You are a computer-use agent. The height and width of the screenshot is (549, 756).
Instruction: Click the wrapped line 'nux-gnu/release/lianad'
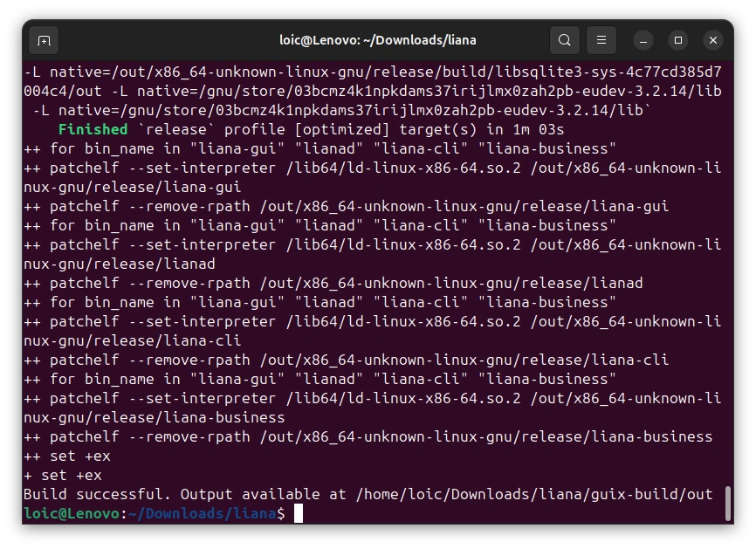tap(120, 264)
